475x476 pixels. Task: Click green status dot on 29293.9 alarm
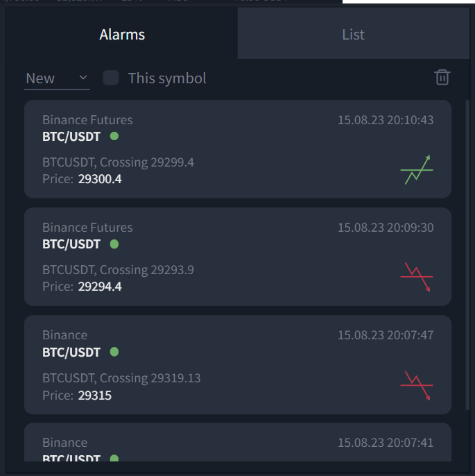(114, 244)
